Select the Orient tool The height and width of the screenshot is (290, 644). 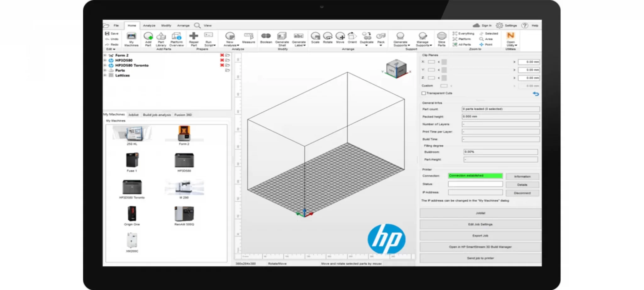[x=352, y=38]
